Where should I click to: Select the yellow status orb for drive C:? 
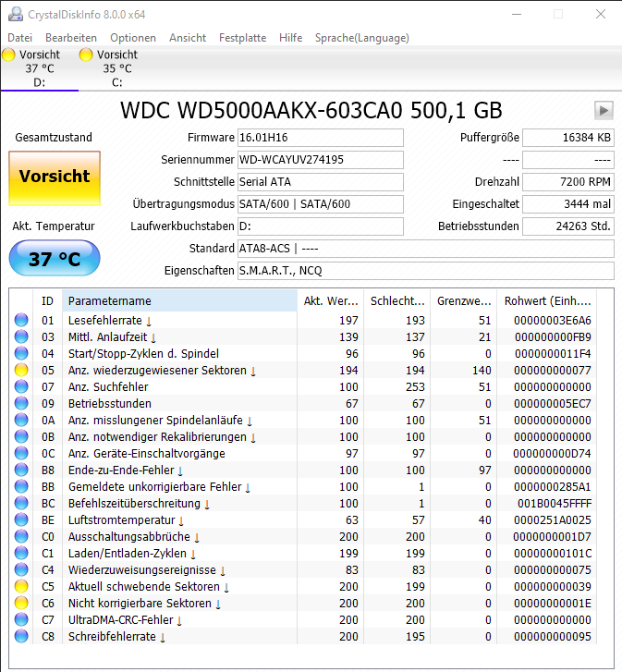tap(86, 55)
